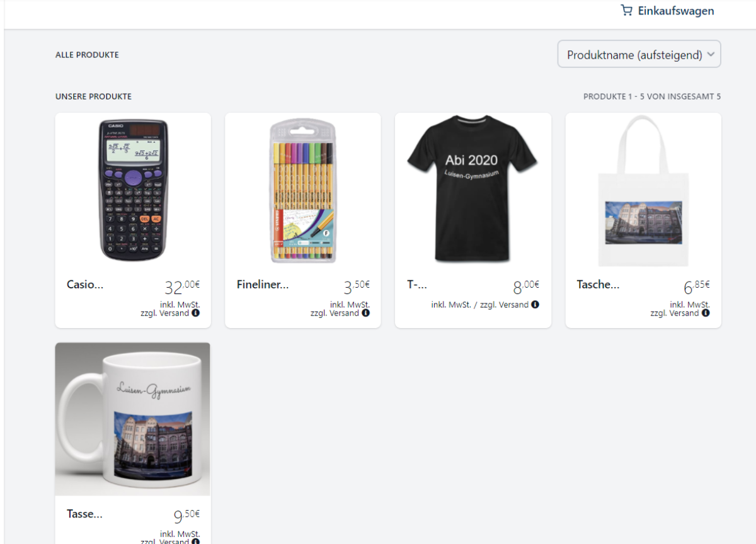Click info icon under Casio price

click(195, 313)
